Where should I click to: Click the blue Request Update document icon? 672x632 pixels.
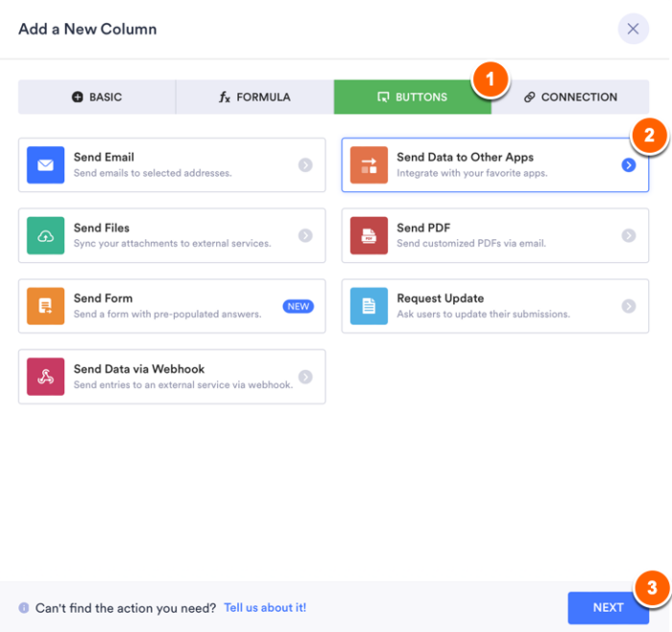pos(369,305)
